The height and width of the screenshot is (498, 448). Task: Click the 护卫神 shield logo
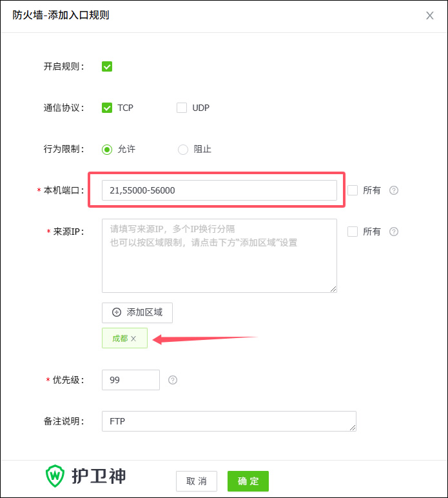pyautogui.click(x=55, y=476)
